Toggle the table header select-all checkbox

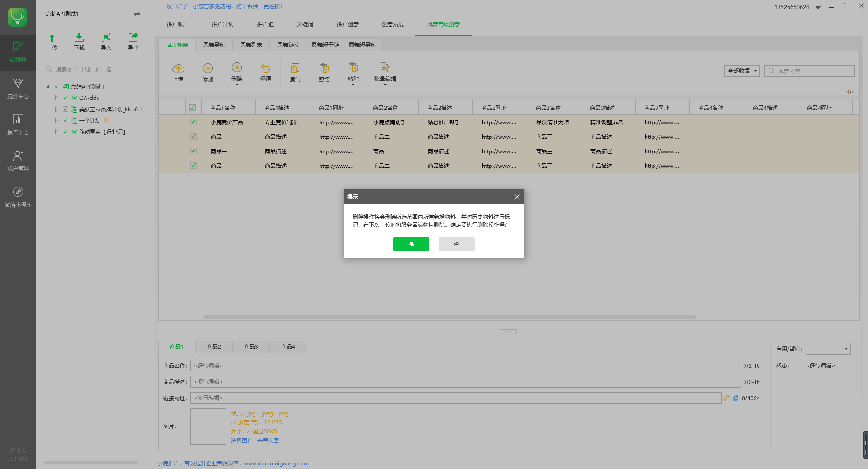[193, 108]
